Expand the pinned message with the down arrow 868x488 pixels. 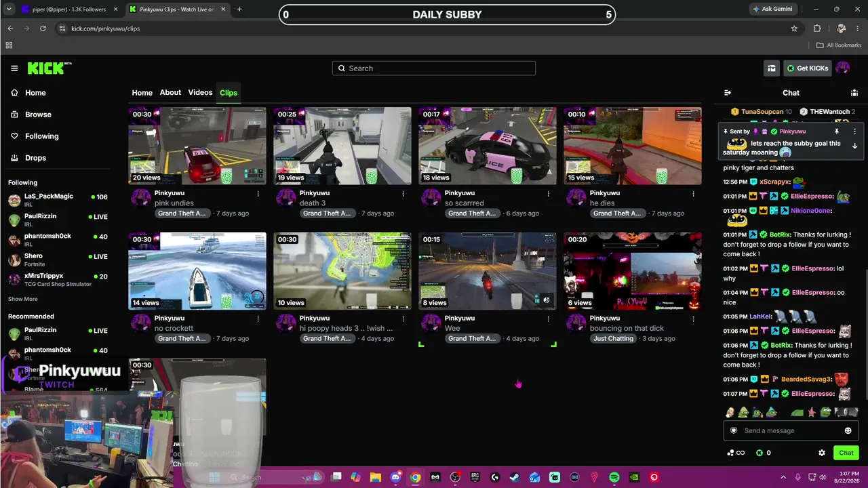pyautogui.click(x=854, y=146)
